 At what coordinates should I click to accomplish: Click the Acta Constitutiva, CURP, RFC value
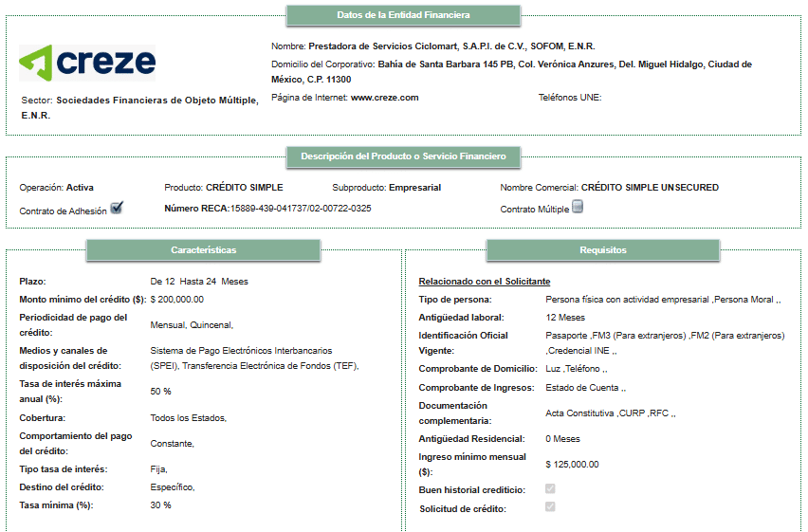pos(611,413)
